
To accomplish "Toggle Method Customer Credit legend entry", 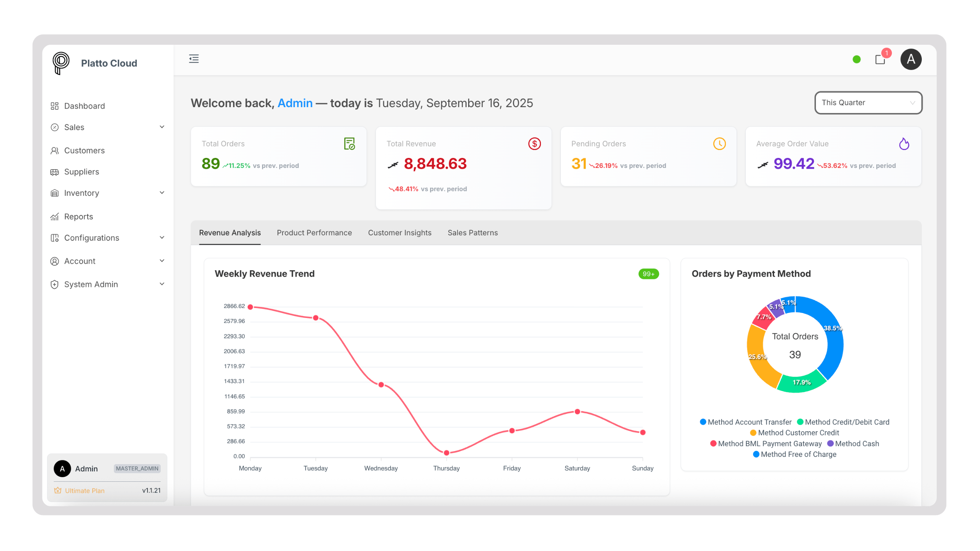I will tap(794, 433).
